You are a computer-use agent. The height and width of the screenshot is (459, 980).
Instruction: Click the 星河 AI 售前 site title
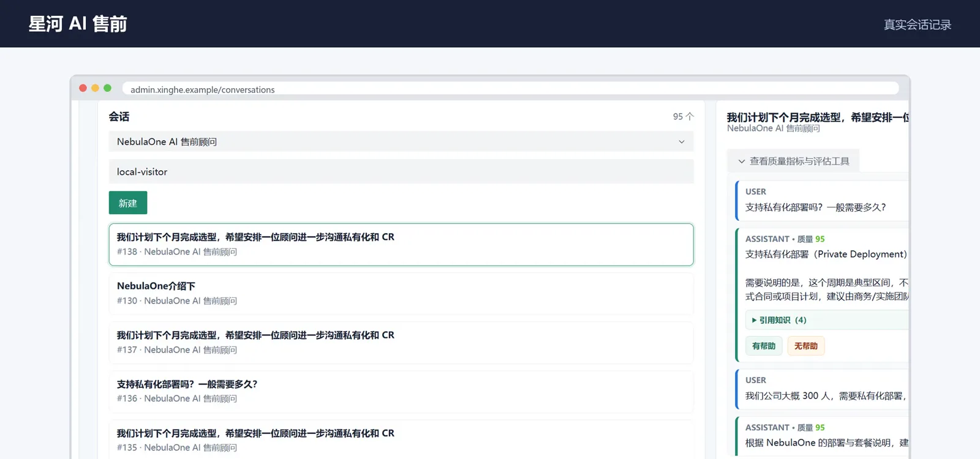point(78,24)
